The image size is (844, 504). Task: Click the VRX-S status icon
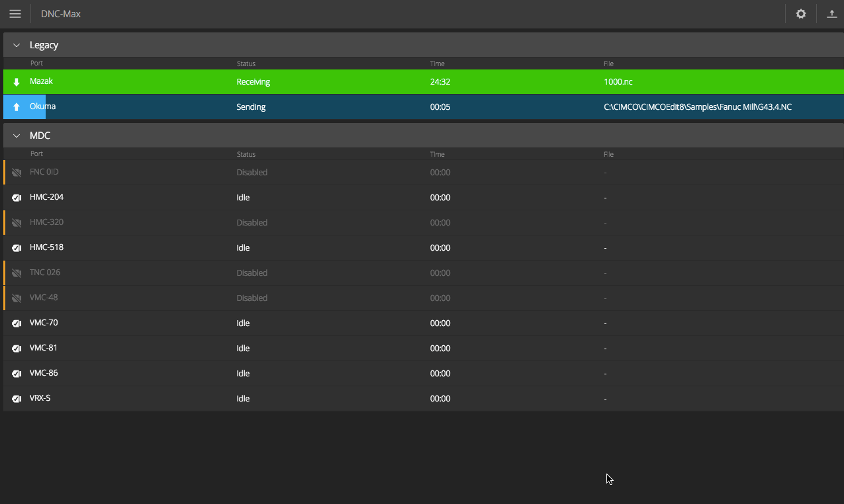pyautogui.click(x=17, y=399)
